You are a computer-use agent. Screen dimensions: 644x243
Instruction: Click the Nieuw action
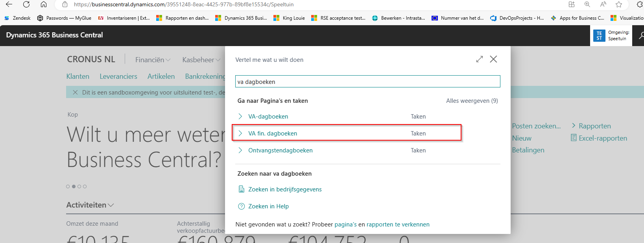click(522, 138)
